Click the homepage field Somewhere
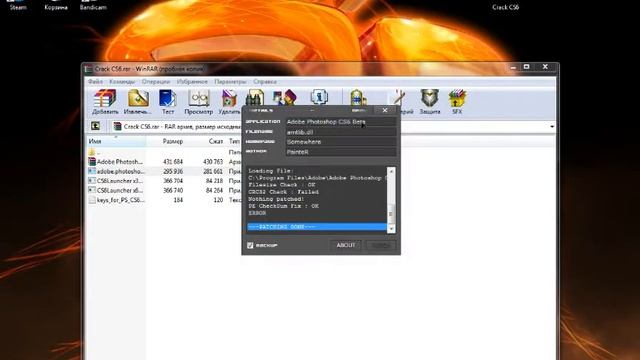 click(341, 142)
